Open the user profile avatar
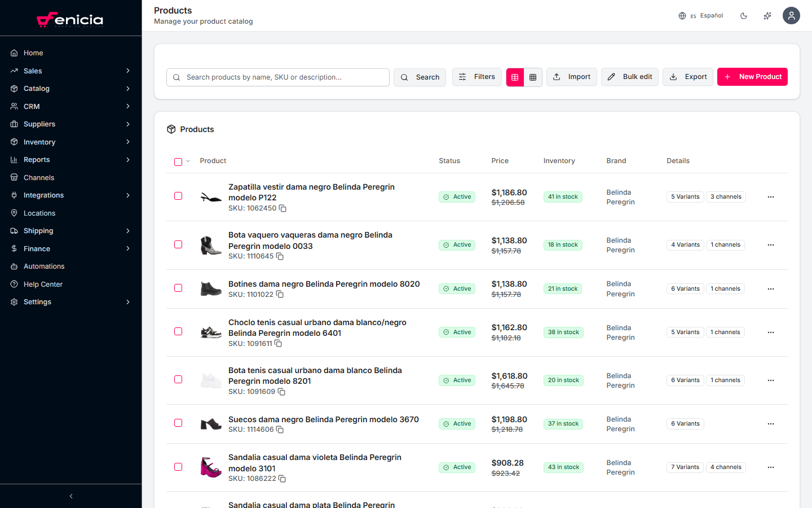This screenshot has width=812, height=508. (x=791, y=15)
